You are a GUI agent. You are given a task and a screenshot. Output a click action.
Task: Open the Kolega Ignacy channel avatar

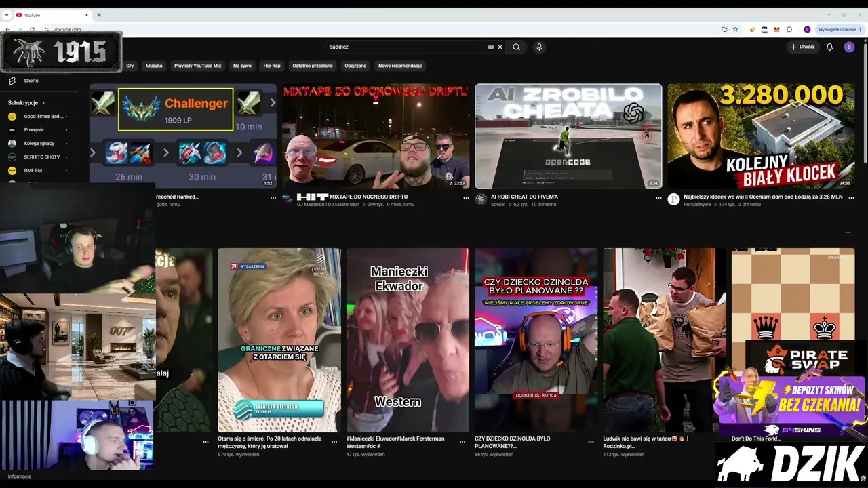(12, 144)
